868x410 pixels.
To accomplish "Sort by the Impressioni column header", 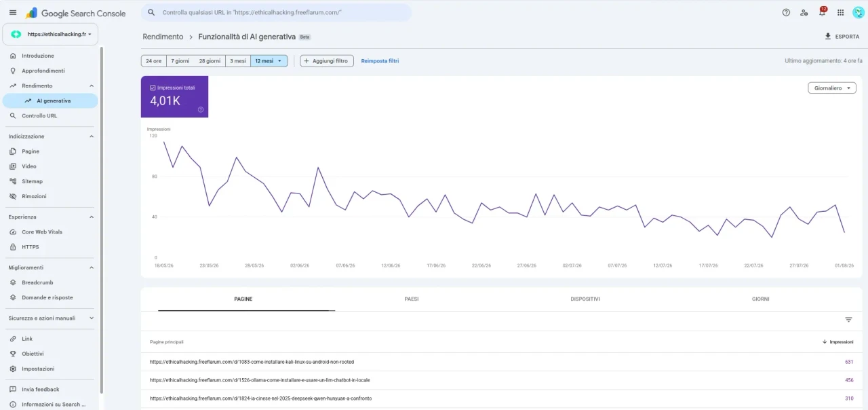I will point(838,342).
